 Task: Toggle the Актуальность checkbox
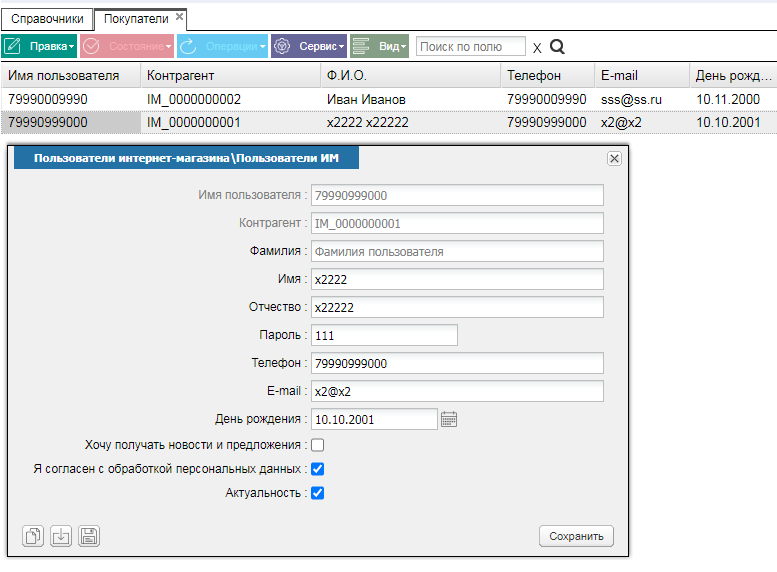(318, 493)
